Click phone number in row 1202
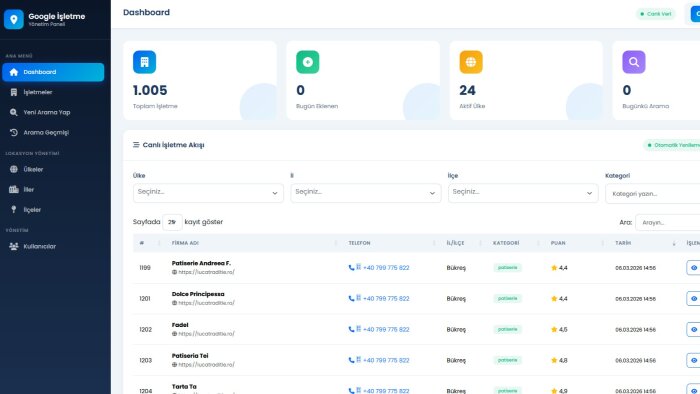This screenshot has width=700, height=394. [386, 329]
